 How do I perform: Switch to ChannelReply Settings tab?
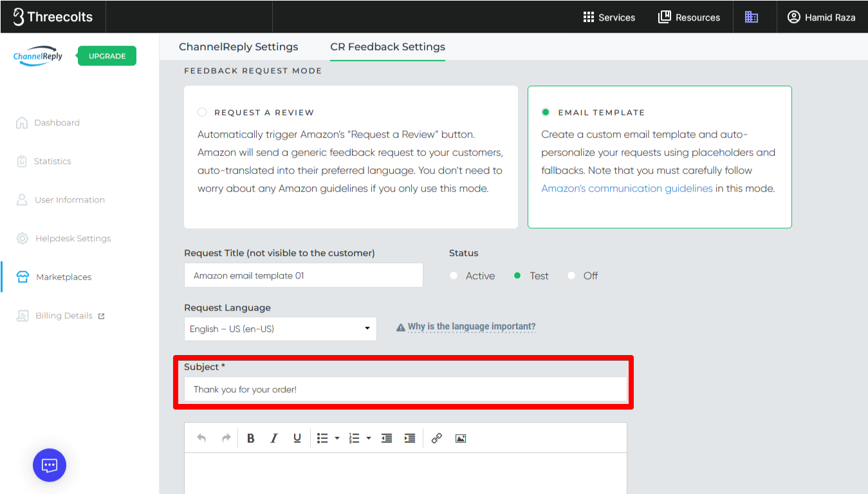(x=239, y=47)
